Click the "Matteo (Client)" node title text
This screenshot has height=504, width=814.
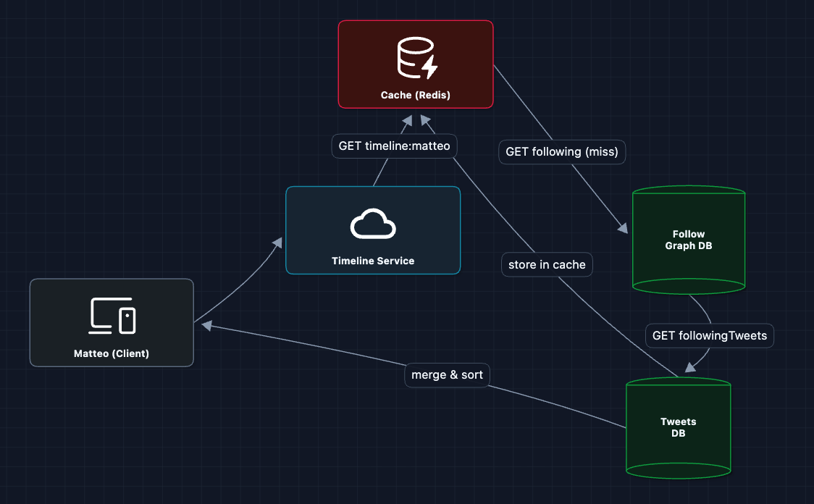[x=112, y=354]
